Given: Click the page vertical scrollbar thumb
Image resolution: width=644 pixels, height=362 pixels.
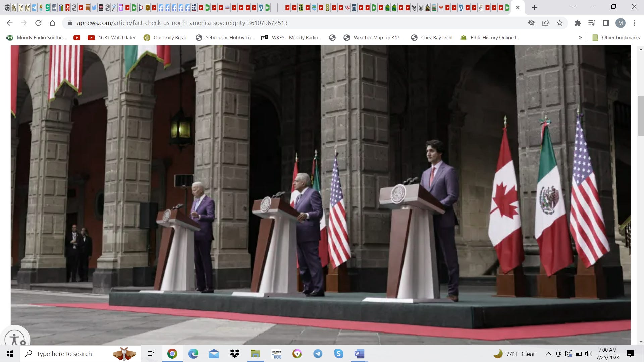Looking at the screenshot, I should point(641,116).
